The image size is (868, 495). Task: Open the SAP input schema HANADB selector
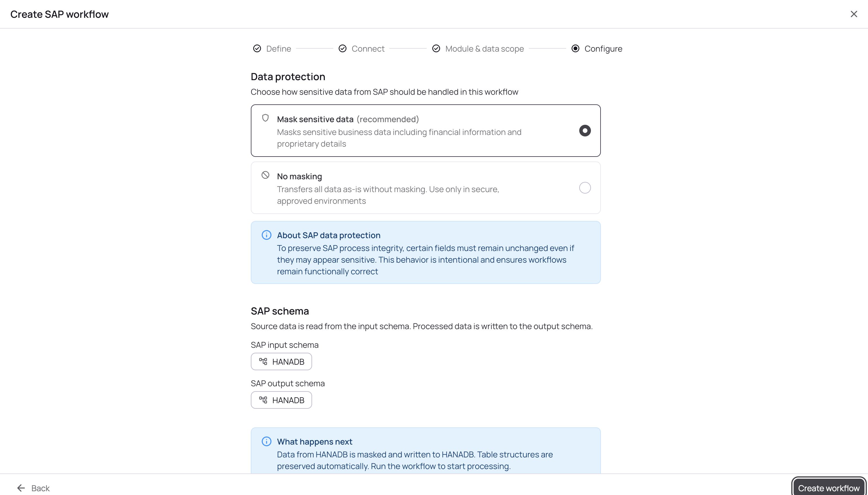[x=281, y=361]
